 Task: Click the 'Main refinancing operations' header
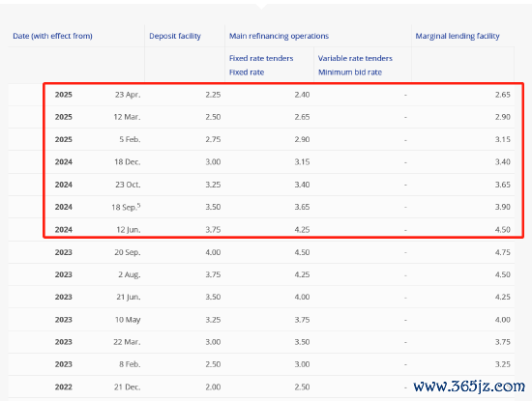click(279, 36)
